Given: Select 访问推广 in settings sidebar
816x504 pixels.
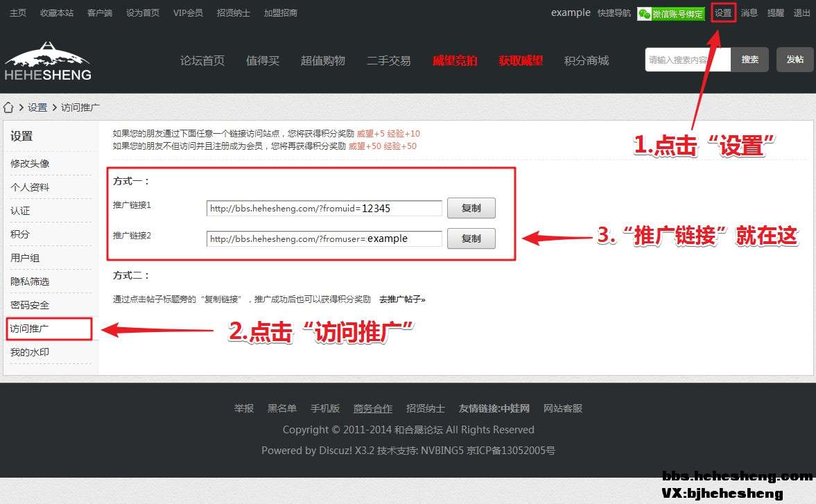Looking at the screenshot, I should 30,329.
